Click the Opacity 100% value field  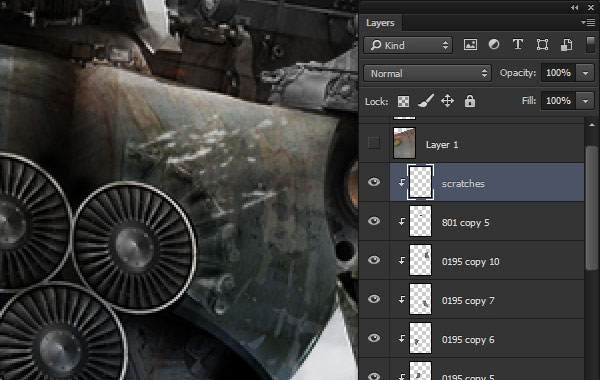tap(559, 73)
